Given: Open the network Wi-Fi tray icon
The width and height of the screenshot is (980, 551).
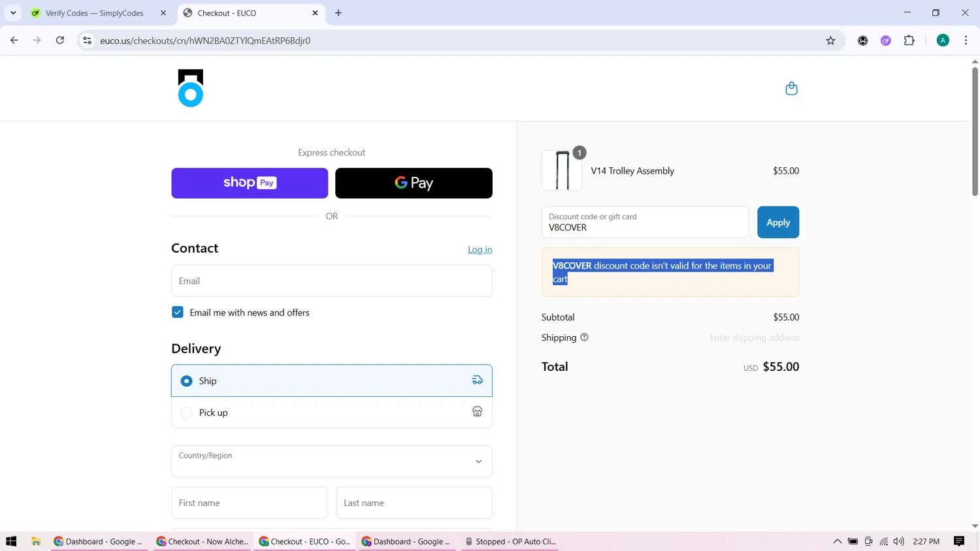Looking at the screenshot, I should point(884,541).
